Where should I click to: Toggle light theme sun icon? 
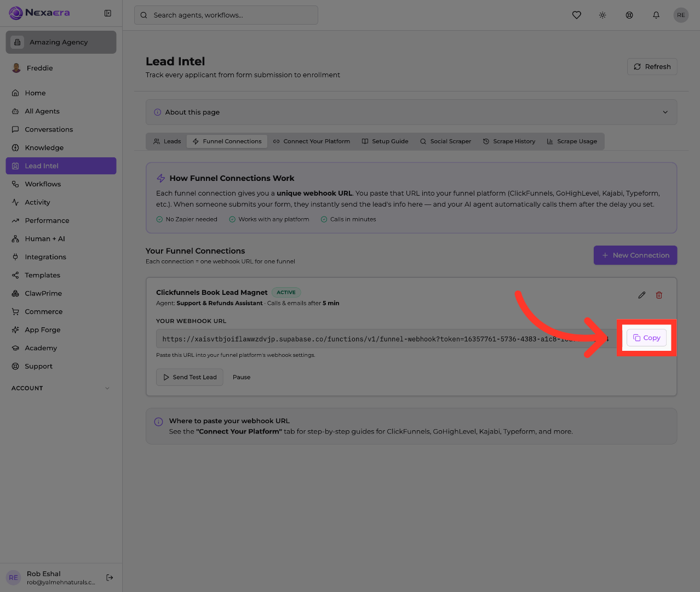(x=603, y=15)
